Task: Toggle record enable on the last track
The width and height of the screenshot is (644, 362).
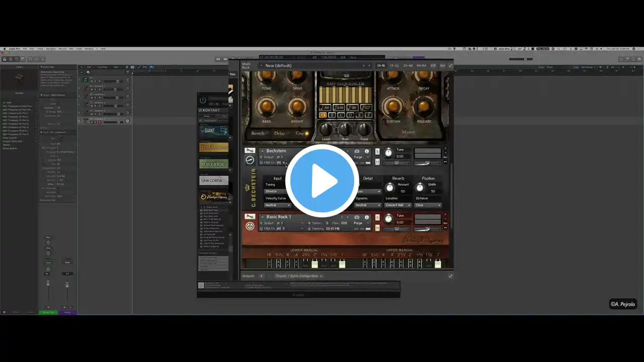Action: (x=100, y=122)
